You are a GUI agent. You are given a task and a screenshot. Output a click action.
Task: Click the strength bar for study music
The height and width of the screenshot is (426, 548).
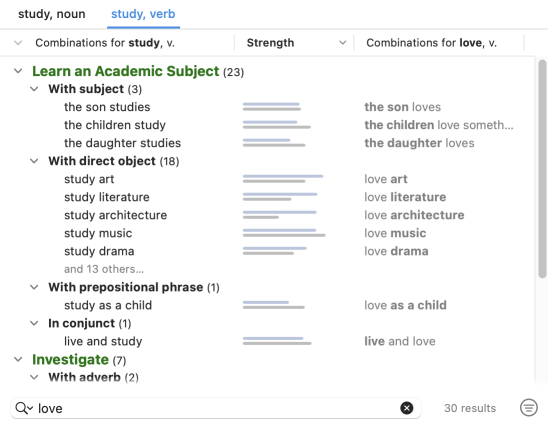(x=284, y=233)
